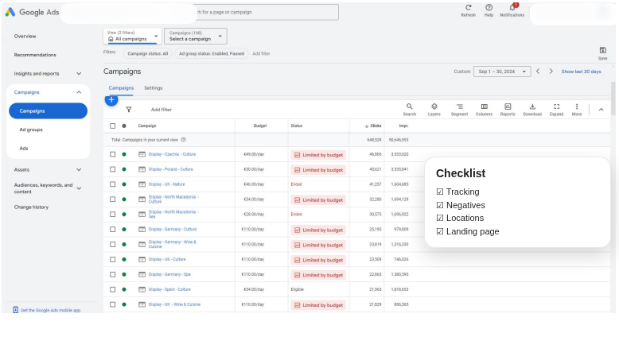Open the Sep 1 – 30, 2024 date picker
Image resolution: width=619 pixels, height=364 pixels.
coord(502,72)
